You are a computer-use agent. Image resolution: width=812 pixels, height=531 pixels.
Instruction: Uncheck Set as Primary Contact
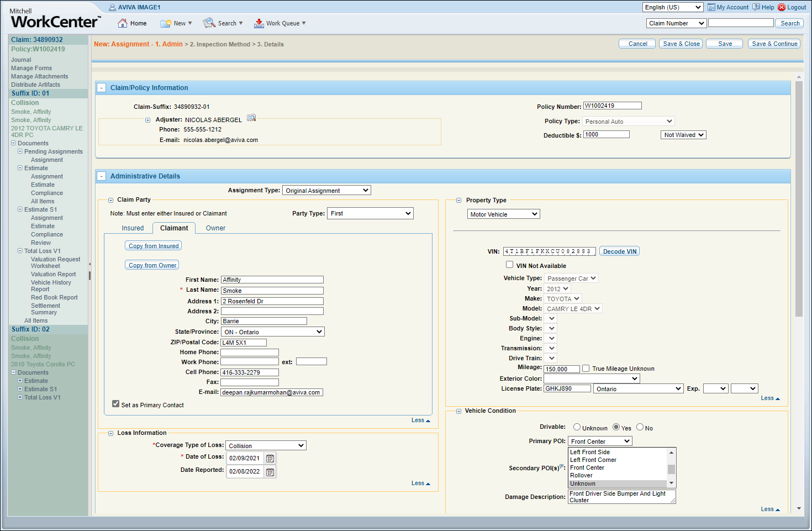(x=115, y=404)
